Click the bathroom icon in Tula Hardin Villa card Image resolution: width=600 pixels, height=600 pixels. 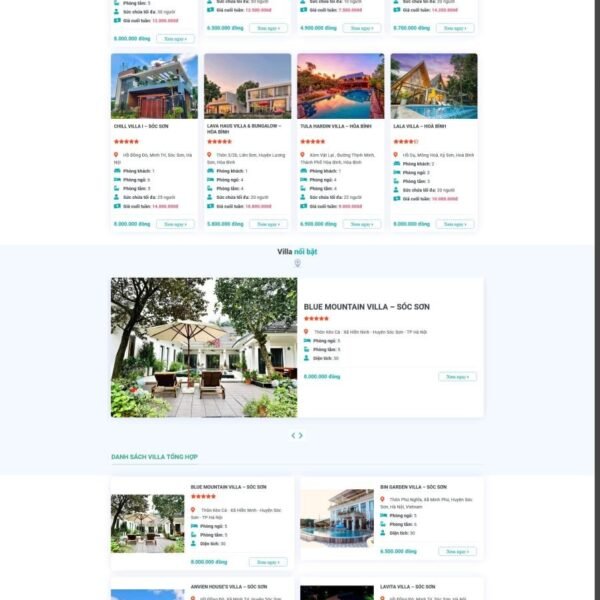[303, 188]
